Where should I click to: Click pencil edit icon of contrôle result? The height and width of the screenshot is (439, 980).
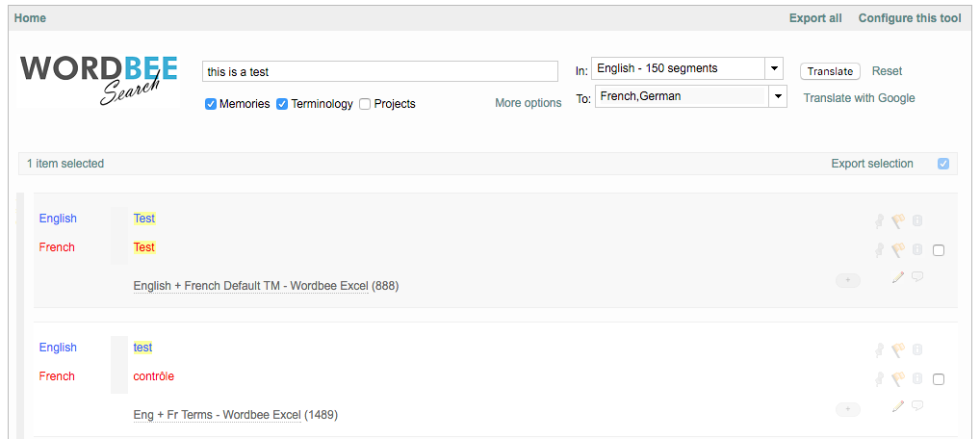898,406
